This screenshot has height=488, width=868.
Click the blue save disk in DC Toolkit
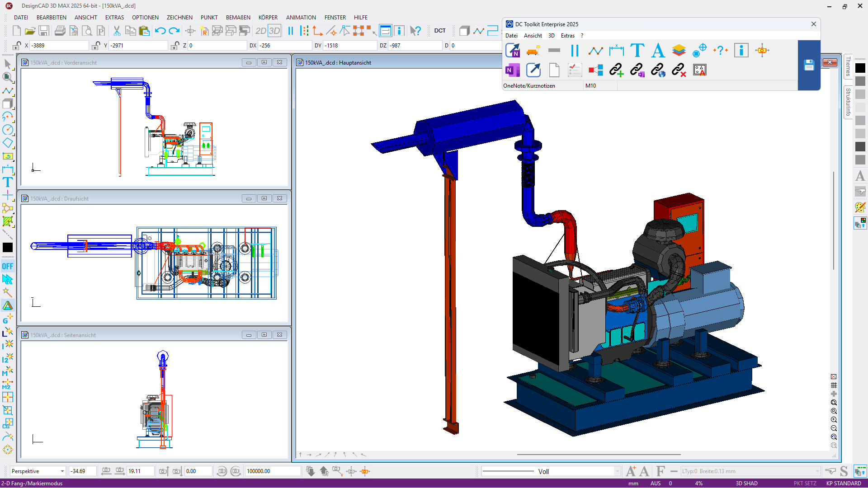809,65
